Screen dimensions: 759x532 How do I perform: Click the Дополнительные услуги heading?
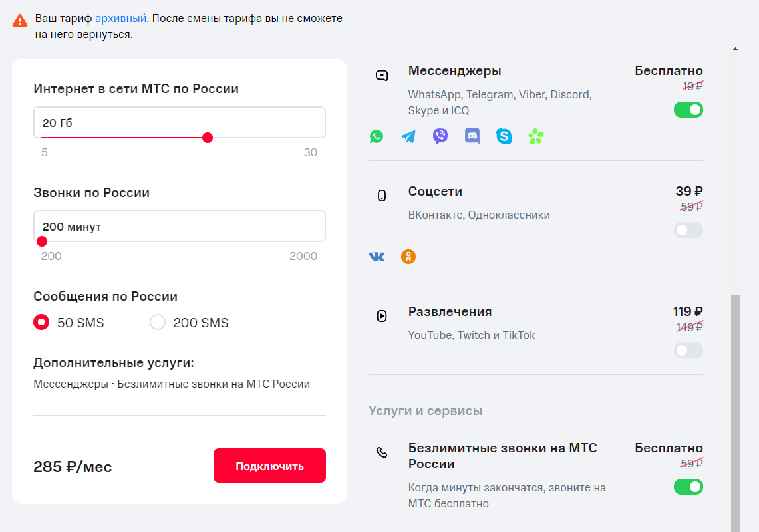coord(114,362)
